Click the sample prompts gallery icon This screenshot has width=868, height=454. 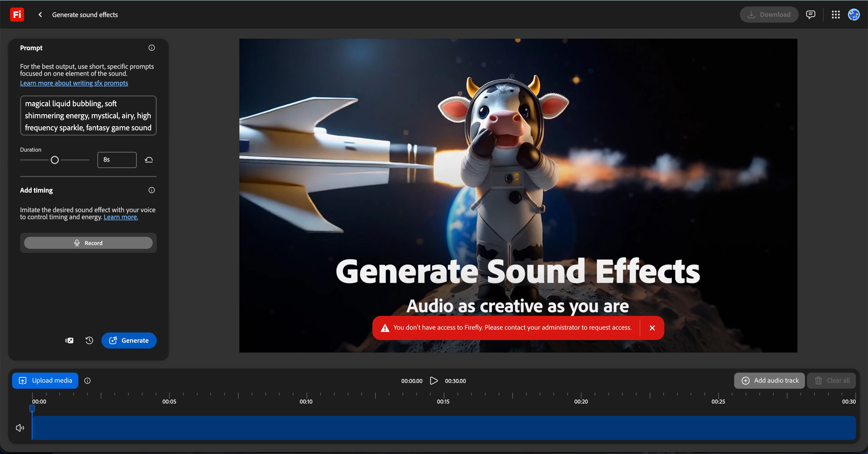[x=69, y=340]
